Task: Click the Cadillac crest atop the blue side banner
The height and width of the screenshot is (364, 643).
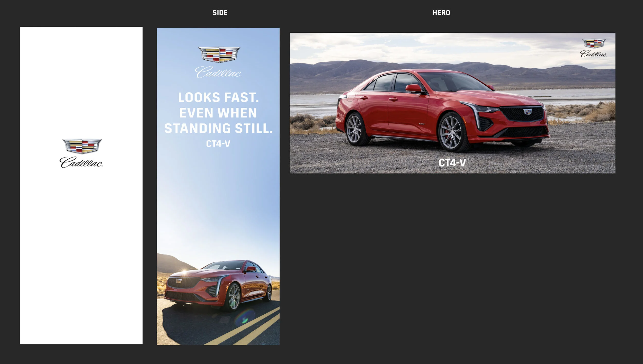Action: click(x=219, y=54)
